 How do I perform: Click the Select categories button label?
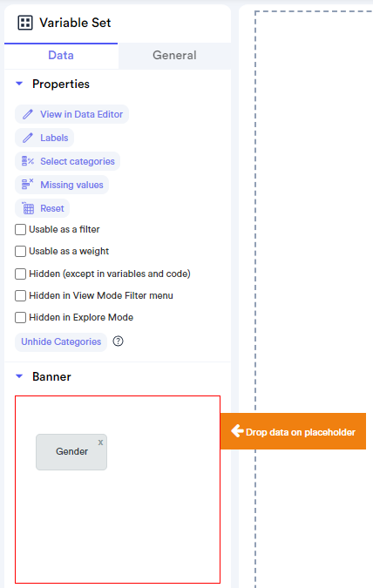point(78,161)
